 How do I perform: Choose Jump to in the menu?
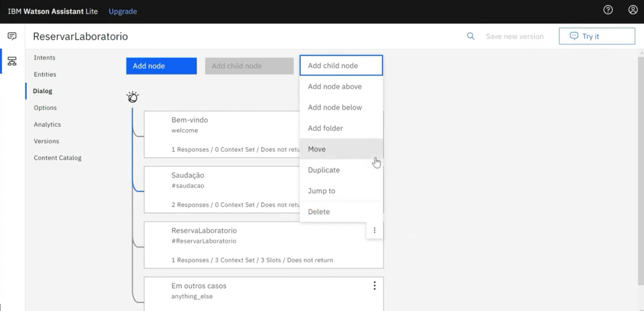321,191
